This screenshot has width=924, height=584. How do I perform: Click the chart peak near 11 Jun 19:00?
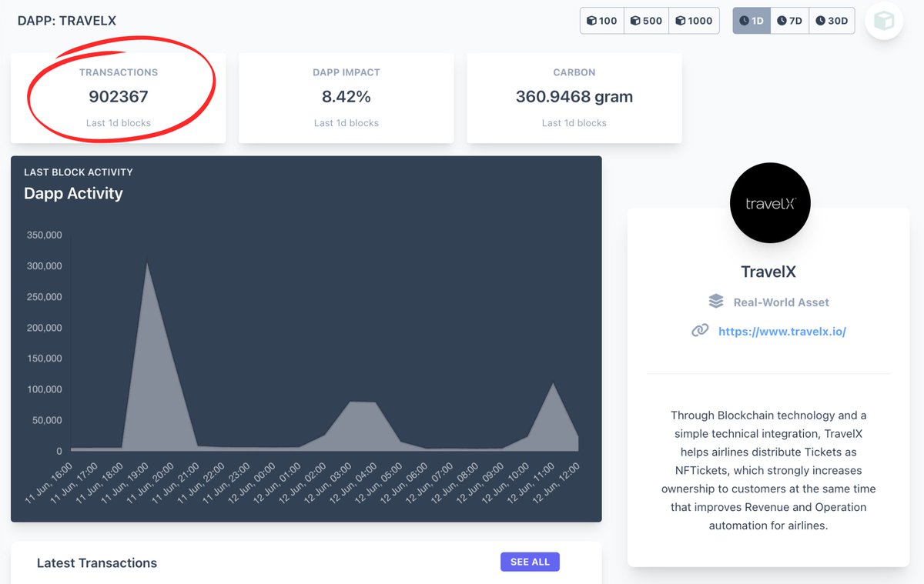pyautogui.click(x=147, y=263)
